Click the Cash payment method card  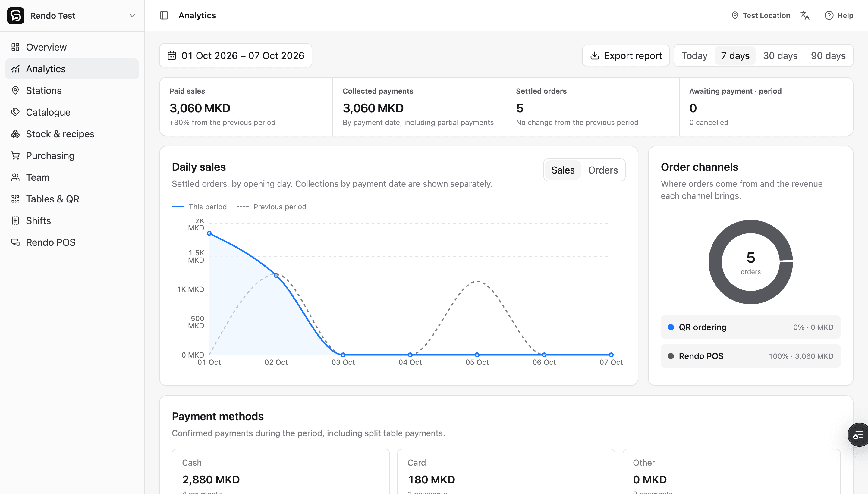coord(281,472)
